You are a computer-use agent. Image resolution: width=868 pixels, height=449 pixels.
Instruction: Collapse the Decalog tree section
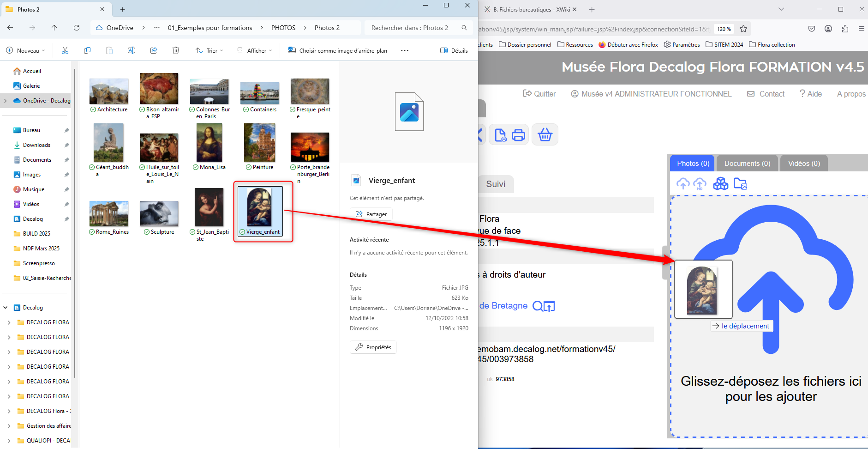point(6,308)
